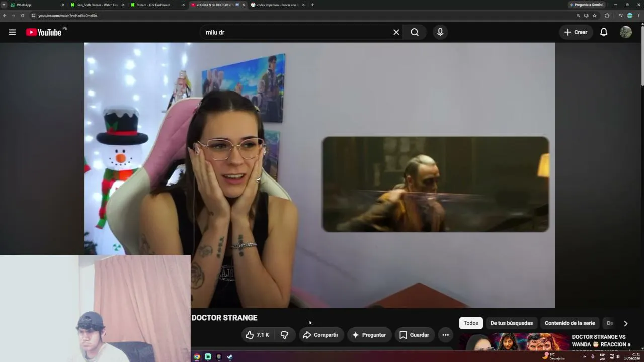
Task: Open the Chrome three-dot menu
Action: (639, 16)
